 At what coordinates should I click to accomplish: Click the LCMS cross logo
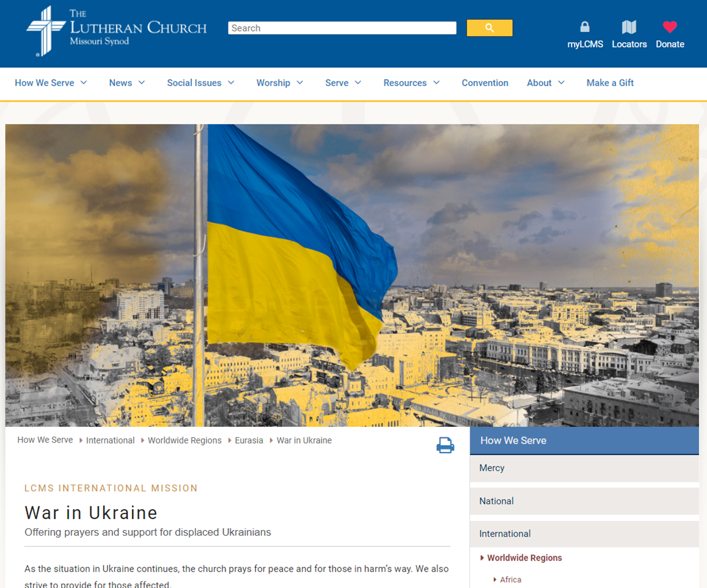point(46,31)
